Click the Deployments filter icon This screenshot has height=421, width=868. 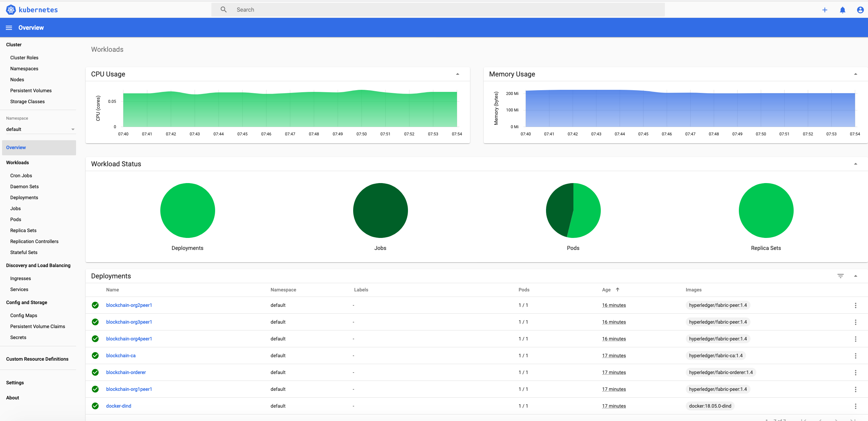[x=841, y=276]
